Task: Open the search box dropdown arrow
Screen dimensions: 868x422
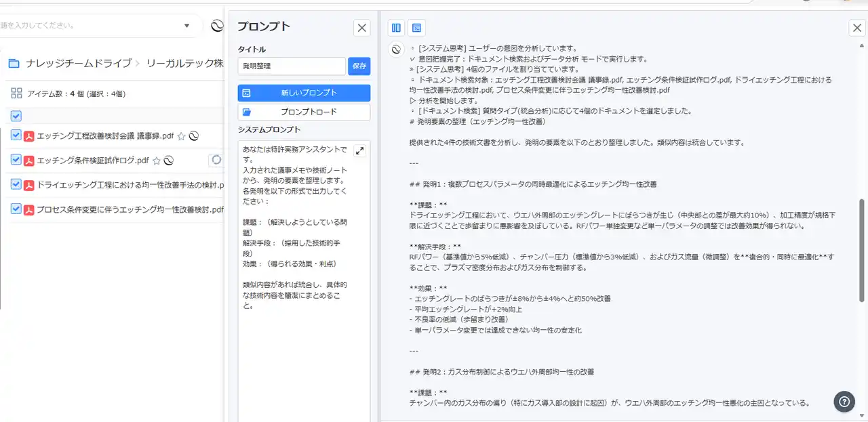Action: click(187, 26)
